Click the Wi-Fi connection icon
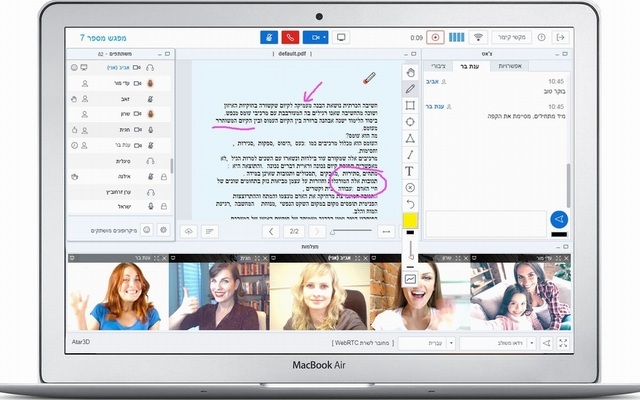 pyautogui.click(x=478, y=38)
